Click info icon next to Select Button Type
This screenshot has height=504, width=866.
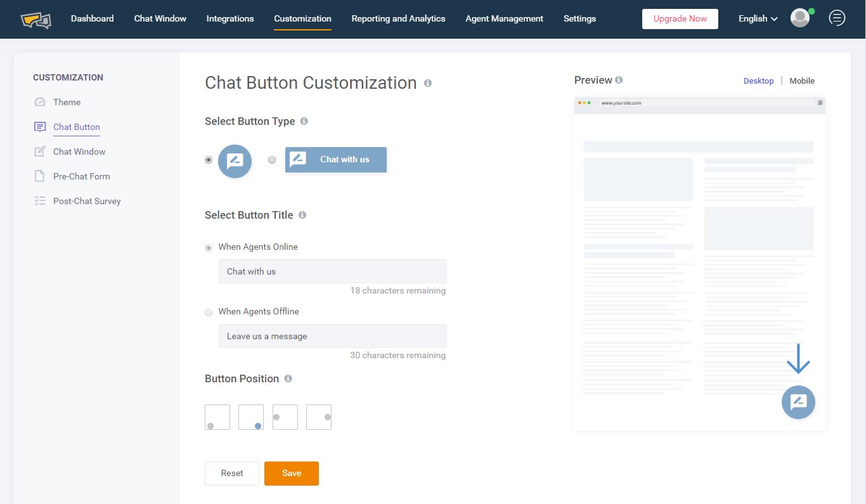[x=304, y=121]
